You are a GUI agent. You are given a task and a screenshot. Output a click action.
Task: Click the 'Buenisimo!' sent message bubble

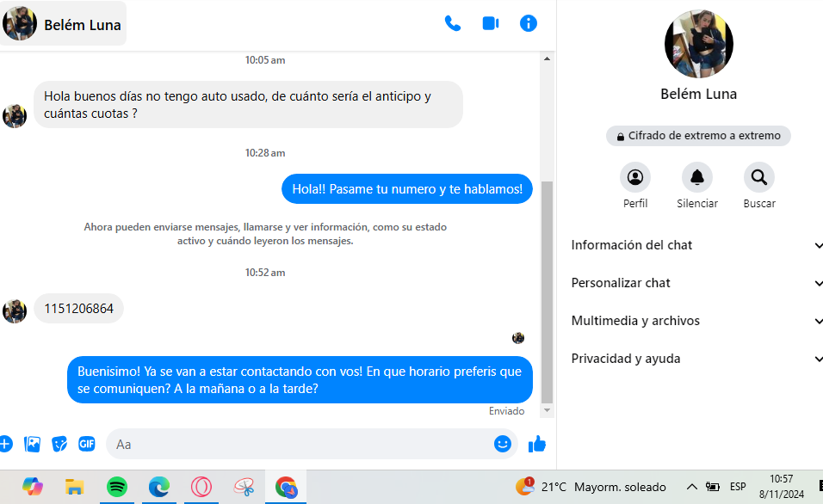tap(300, 379)
